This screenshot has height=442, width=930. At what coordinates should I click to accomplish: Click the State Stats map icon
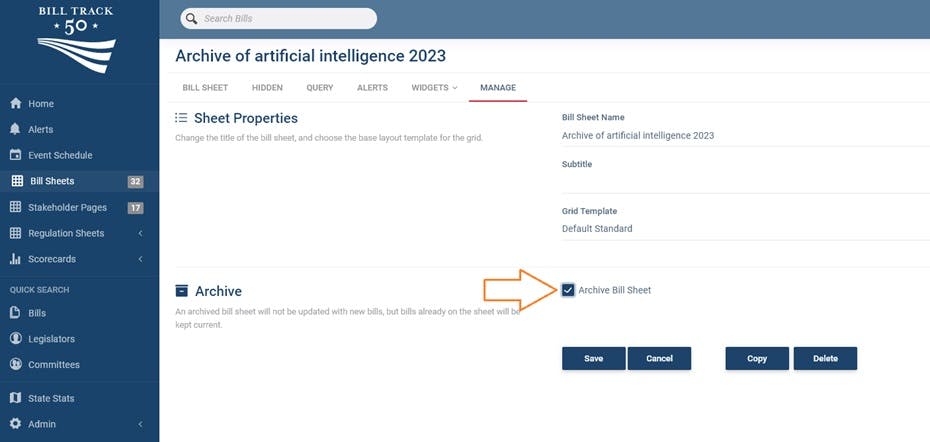(x=15, y=398)
